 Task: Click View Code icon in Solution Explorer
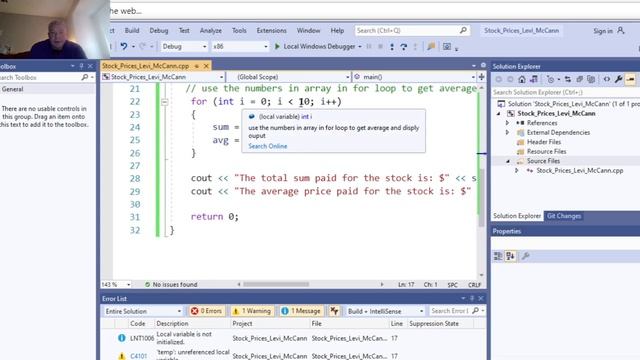click(x=607, y=79)
